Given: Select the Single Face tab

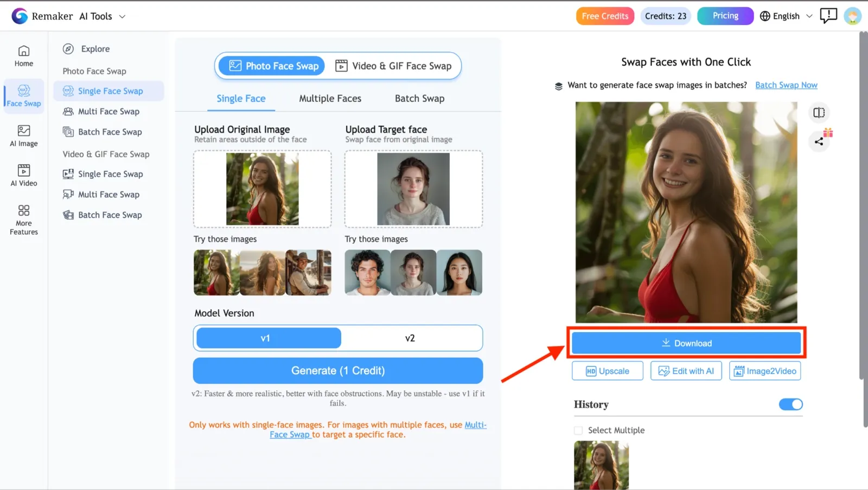Looking at the screenshot, I should click(241, 99).
